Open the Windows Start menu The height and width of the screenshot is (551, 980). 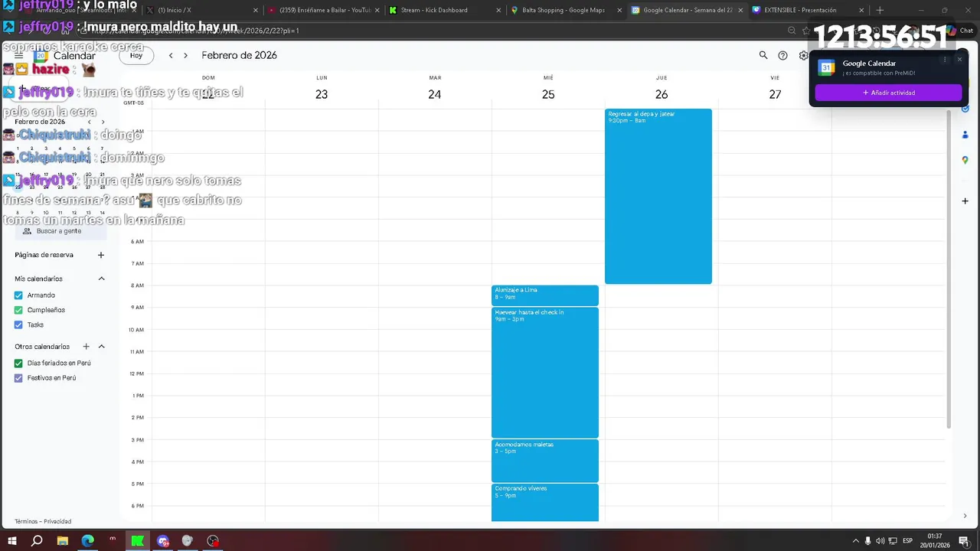click(12, 540)
